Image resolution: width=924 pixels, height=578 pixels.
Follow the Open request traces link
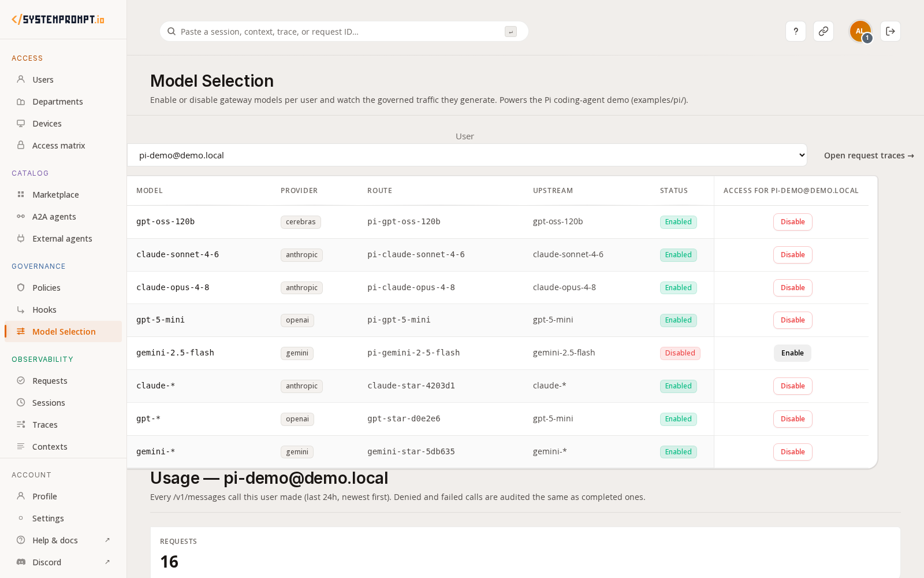(869, 155)
